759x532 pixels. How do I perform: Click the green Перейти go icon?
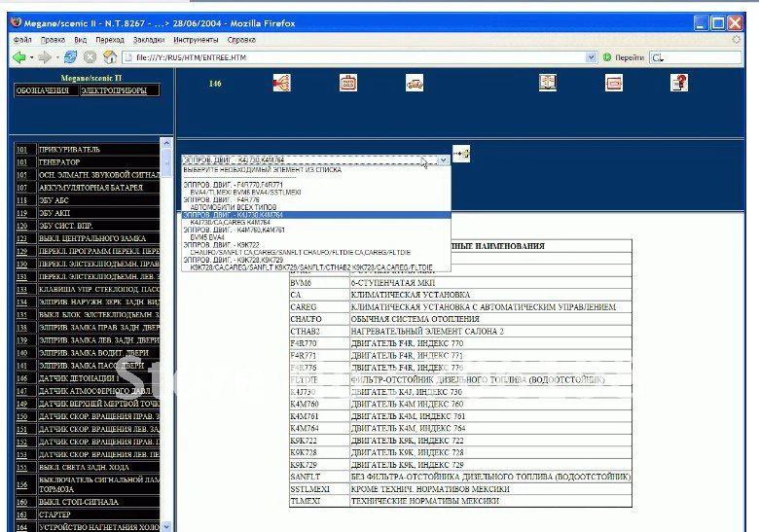(x=607, y=57)
